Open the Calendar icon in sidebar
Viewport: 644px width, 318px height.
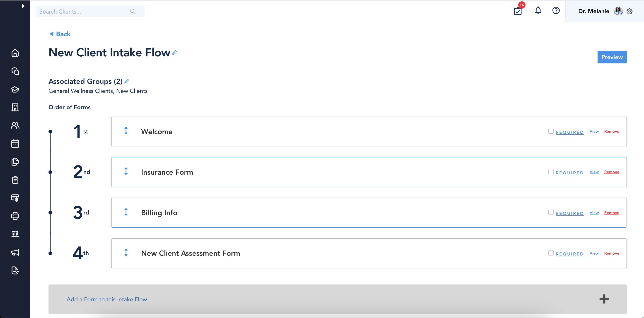point(15,143)
